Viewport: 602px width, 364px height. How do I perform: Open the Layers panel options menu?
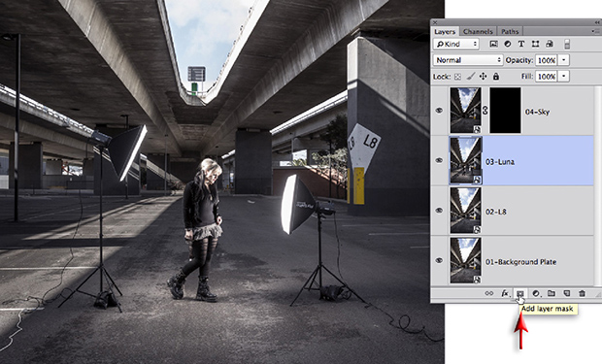tap(595, 31)
